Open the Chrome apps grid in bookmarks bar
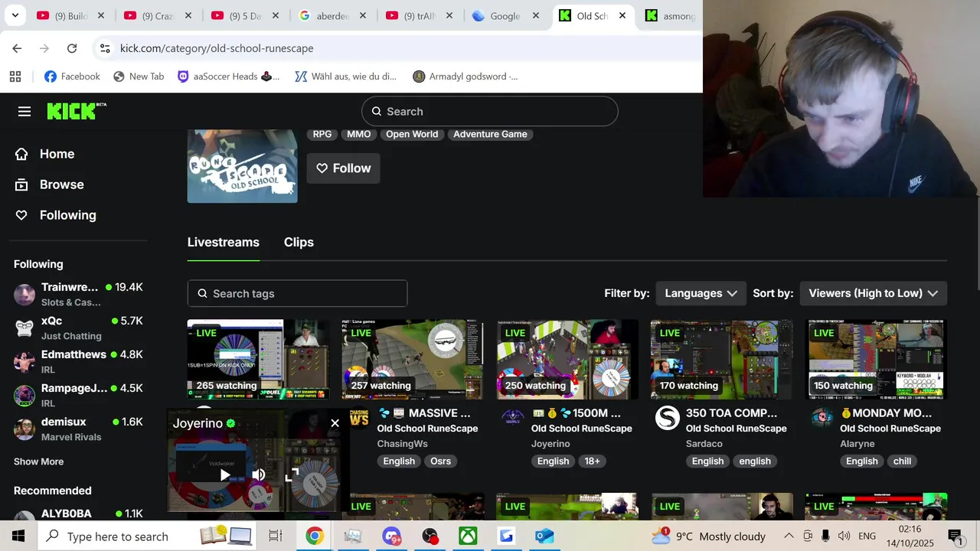The width and height of the screenshot is (980, 551). point(15,77)
